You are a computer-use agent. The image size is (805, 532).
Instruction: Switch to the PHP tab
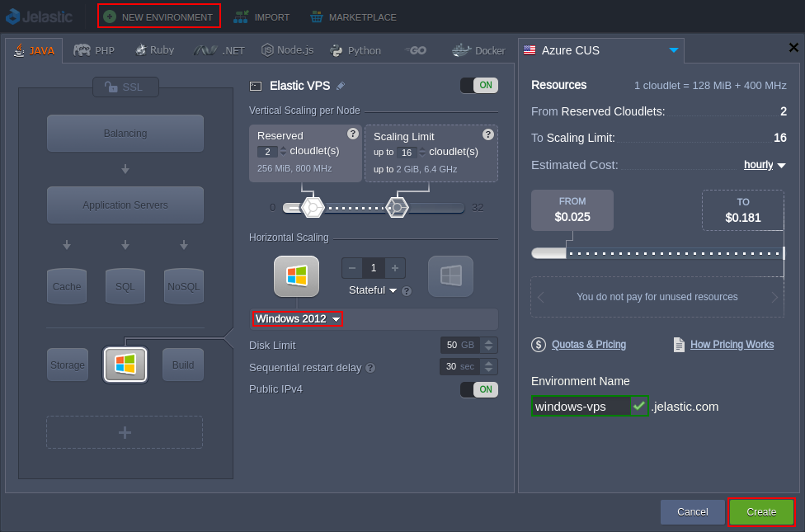[94, 50]
